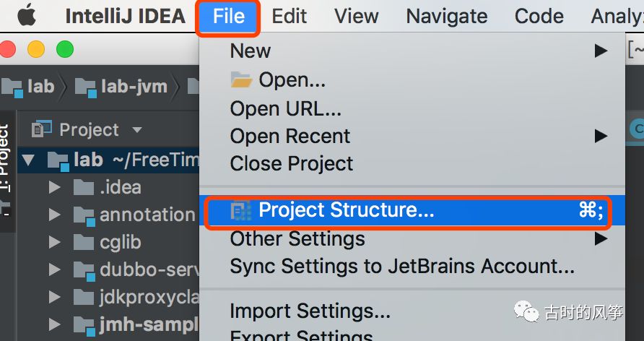Click Sync Settings to JetBrains Account

[402, 267]
